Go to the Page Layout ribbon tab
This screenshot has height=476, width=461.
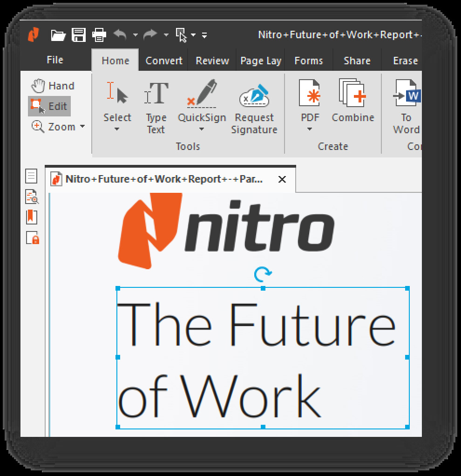point(261,61)
